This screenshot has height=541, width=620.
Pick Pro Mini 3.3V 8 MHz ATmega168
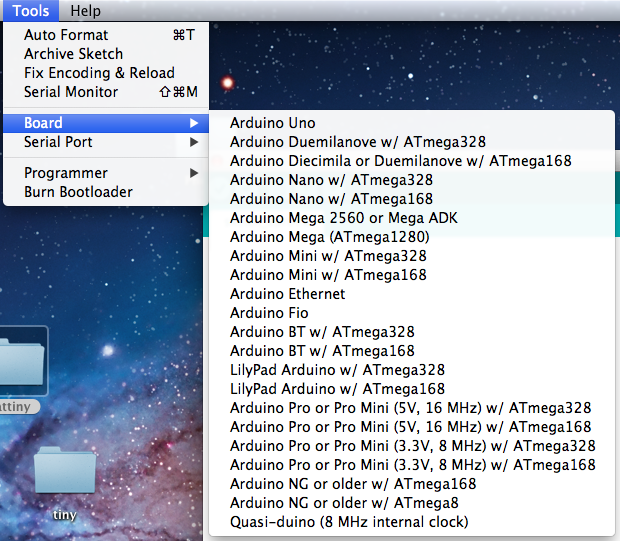coord(412,465)
